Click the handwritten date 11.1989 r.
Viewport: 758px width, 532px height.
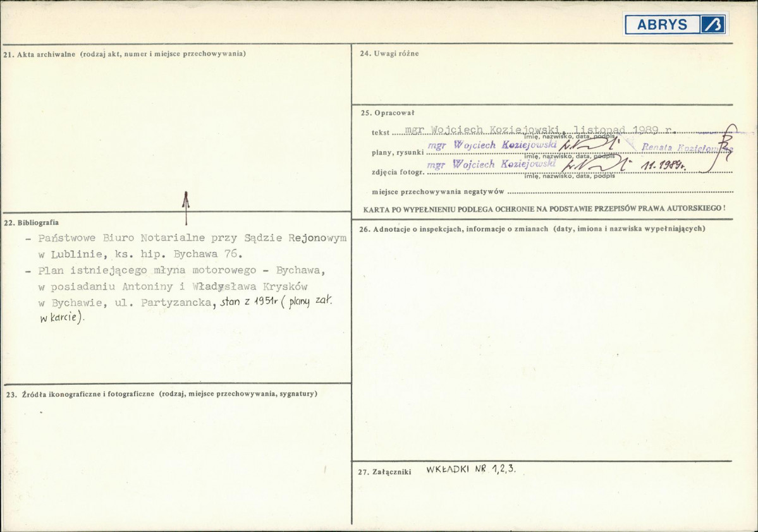point(663,166)
